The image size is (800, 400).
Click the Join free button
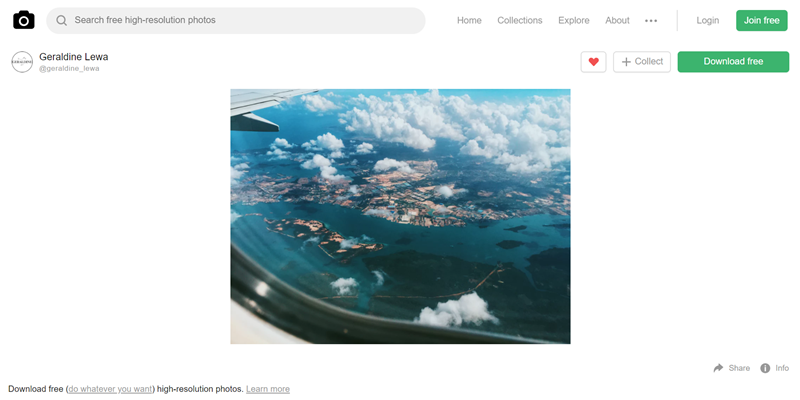tap(762, 20)
